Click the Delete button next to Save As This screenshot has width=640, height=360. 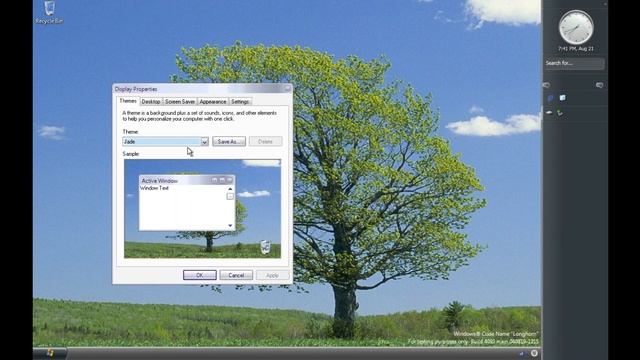click(x=265, y=142)
